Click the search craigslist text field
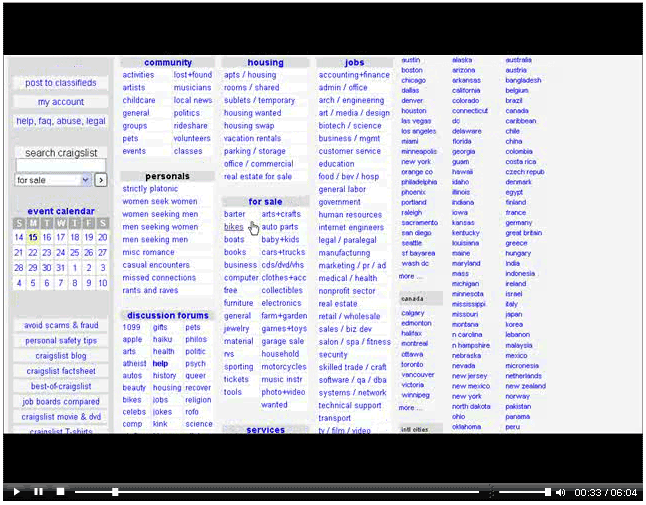The width and height of the screenshot is (646, 505). point(61,166)
